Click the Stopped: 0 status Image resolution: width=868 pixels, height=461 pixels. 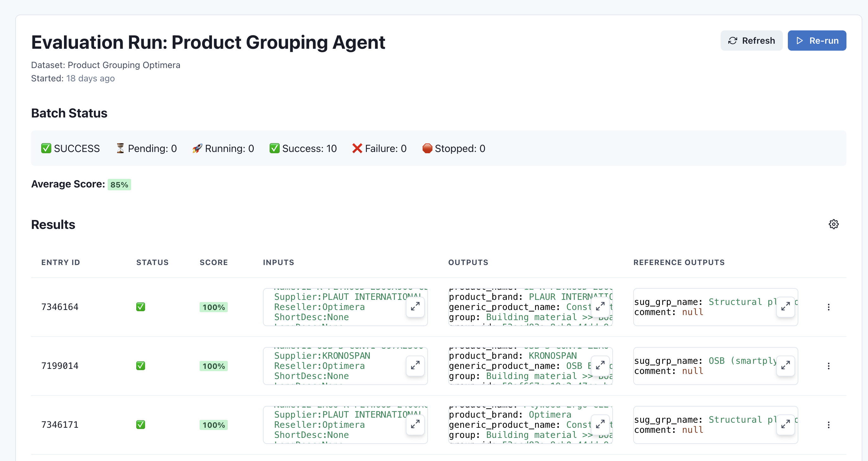point(454,148)
